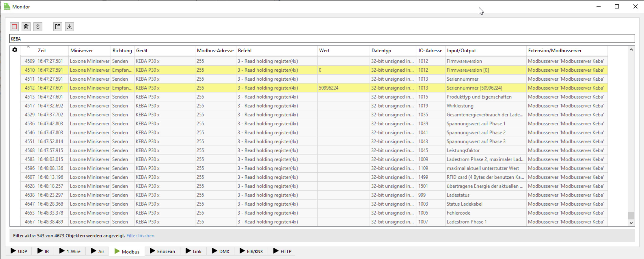The width and height of the screenshot is (644, 259).
Task: Select the Spannungswert auf Phase 2 row
Action: point(314,132)
